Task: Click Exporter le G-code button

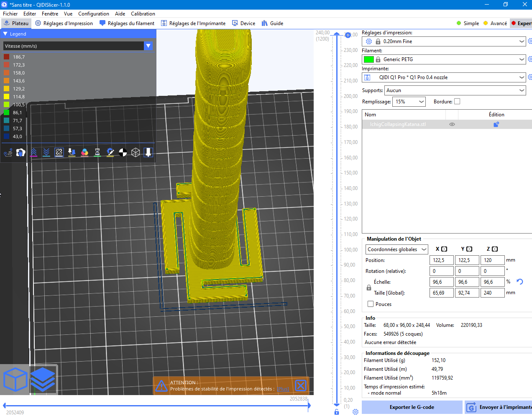Action: click(412, 407)
